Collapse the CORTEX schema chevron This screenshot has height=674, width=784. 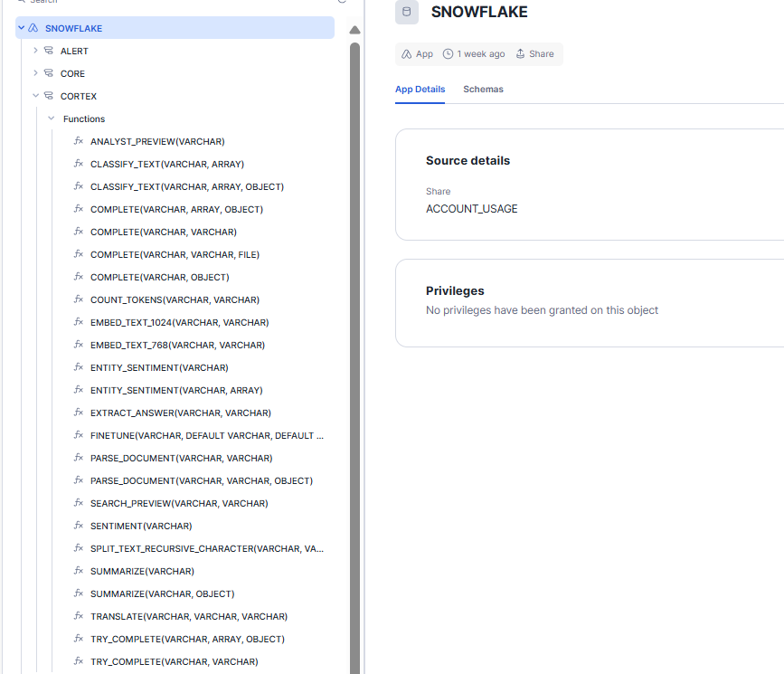click(x=35, y=96)
